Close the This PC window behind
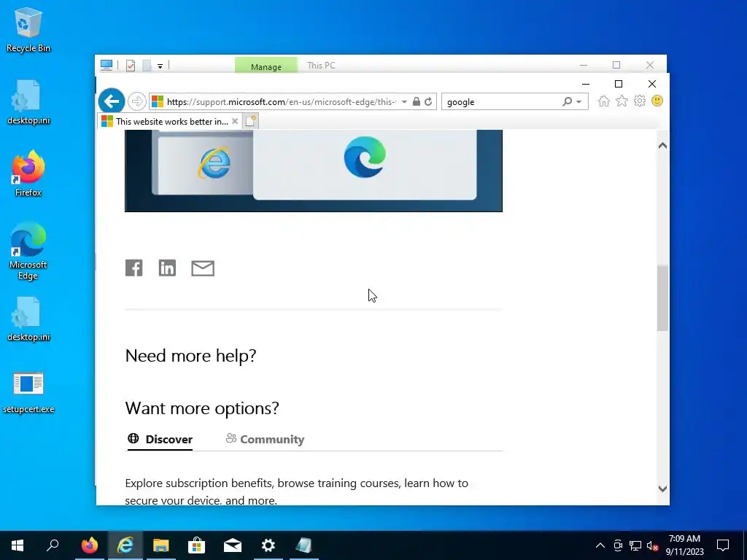Image resolution: width=747 pixels, height=560 pixels. click(x=650, y=65)
